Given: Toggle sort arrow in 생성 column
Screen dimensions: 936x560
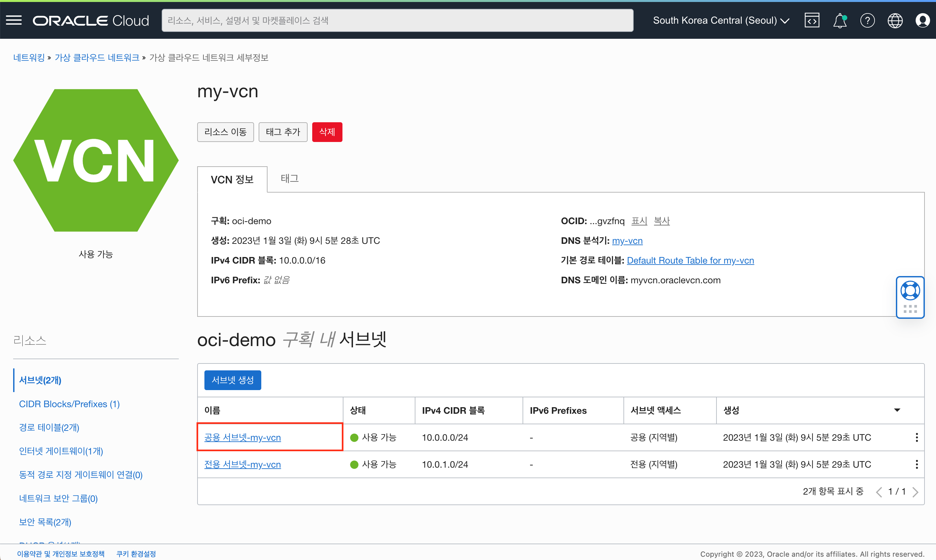Looking at the screenshot, I should [897, 410].
